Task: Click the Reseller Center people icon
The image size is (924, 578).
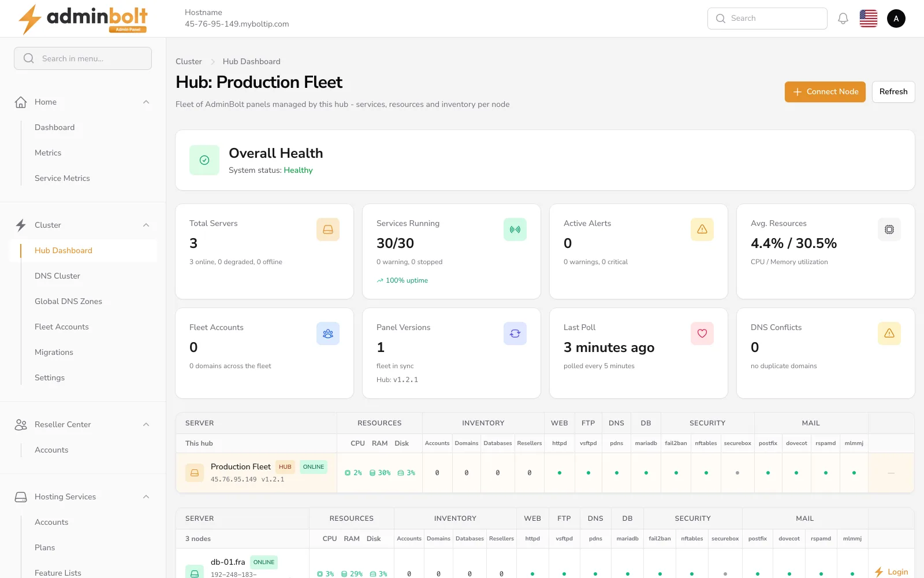Action: click(21, 424)
